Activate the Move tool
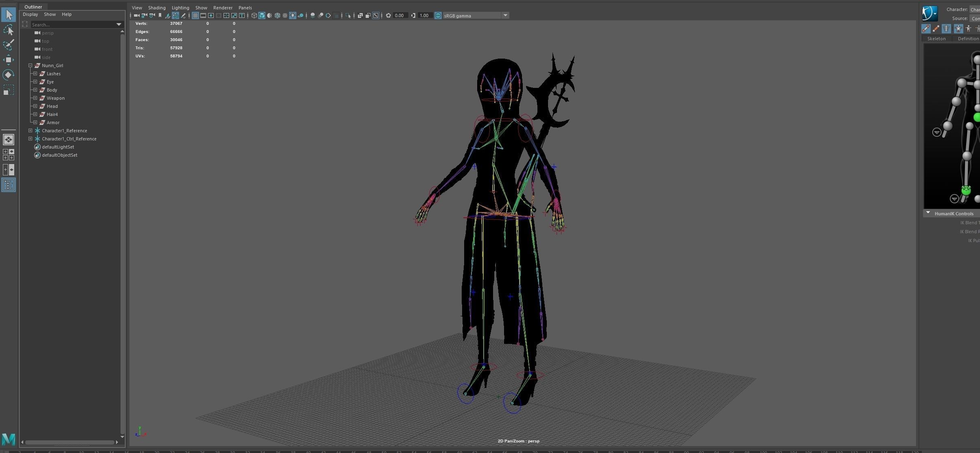Viewport: 980px width, 453px height. tap(9, 60)
